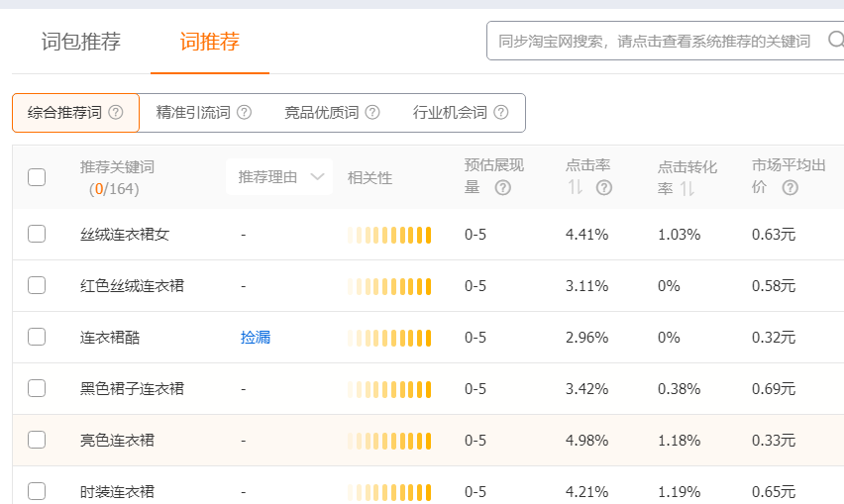Click help icon next to 市场平均出价
The image size is (844, 504).
coord(790,188)
